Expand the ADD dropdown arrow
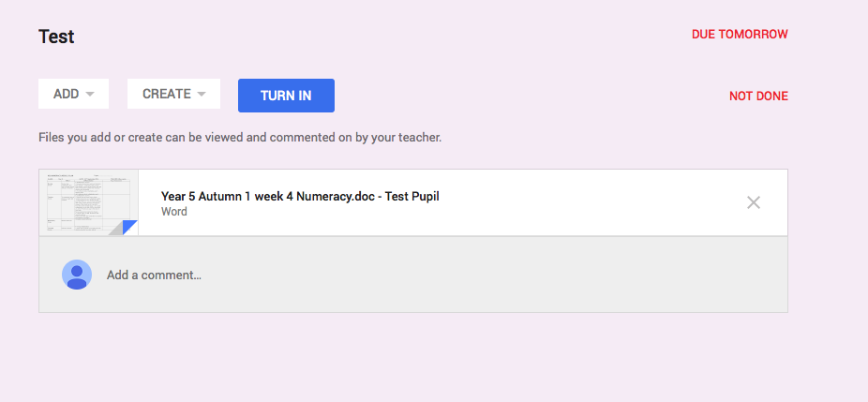The height and width of the screenshot is (402, 868). 90,95
